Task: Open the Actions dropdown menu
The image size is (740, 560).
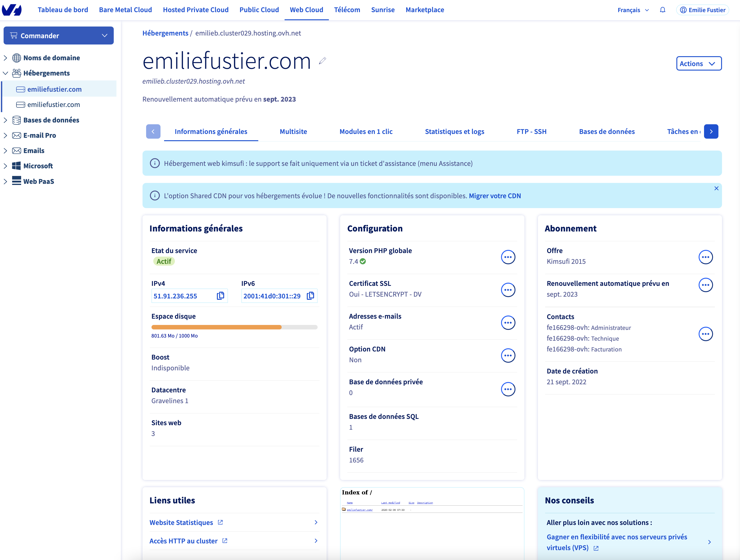Action: (698, 64)
